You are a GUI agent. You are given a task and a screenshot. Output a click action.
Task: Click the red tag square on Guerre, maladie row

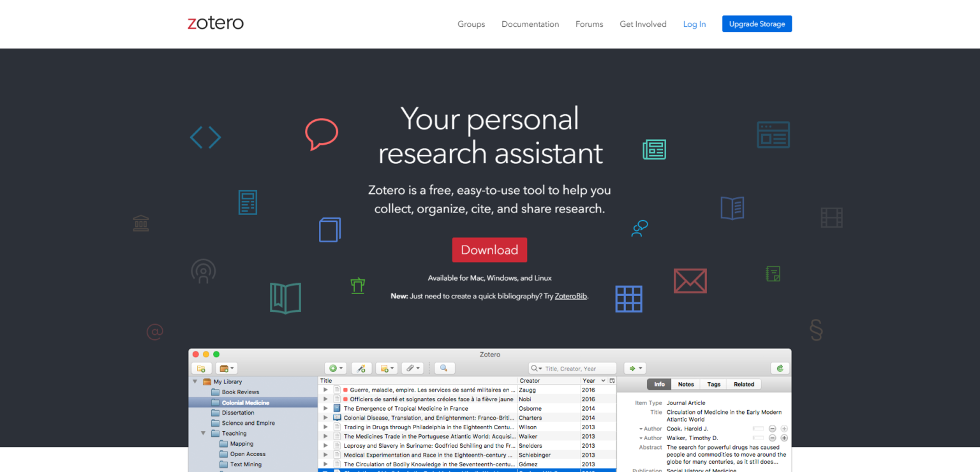click(346, 390)
